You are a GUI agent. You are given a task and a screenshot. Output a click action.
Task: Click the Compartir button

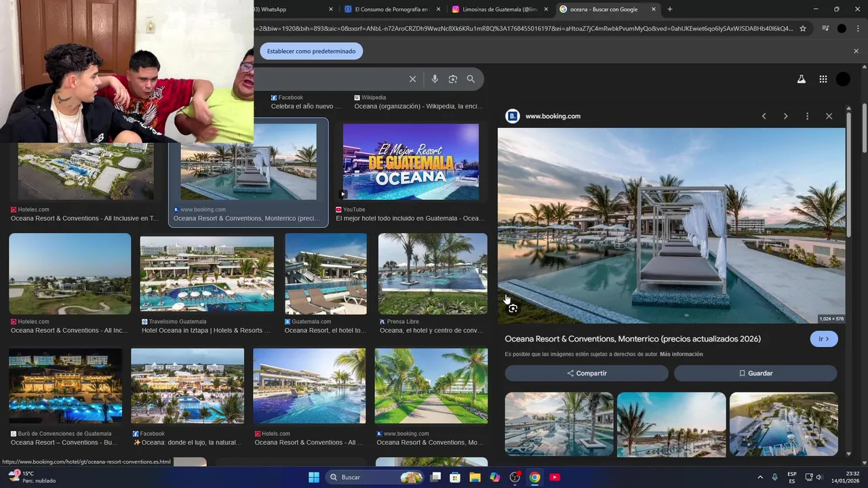[587, 373]
